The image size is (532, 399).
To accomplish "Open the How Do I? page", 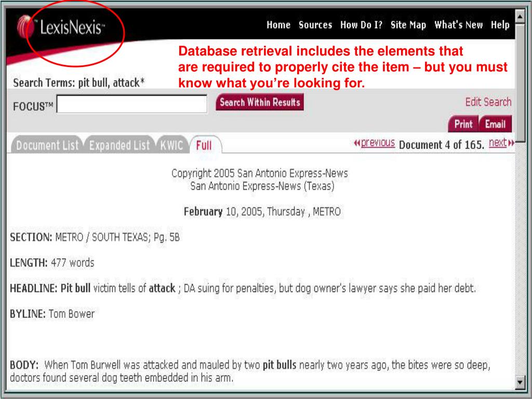I will coord(362,25).
